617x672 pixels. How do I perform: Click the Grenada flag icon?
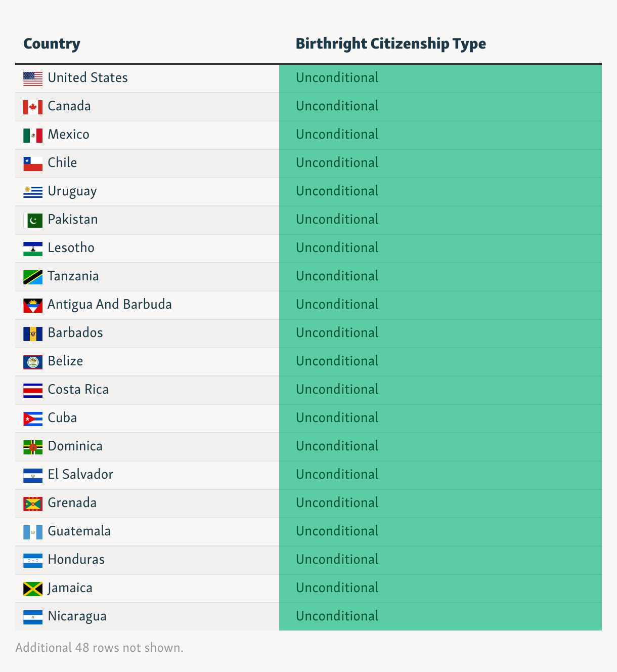point(33,503)
